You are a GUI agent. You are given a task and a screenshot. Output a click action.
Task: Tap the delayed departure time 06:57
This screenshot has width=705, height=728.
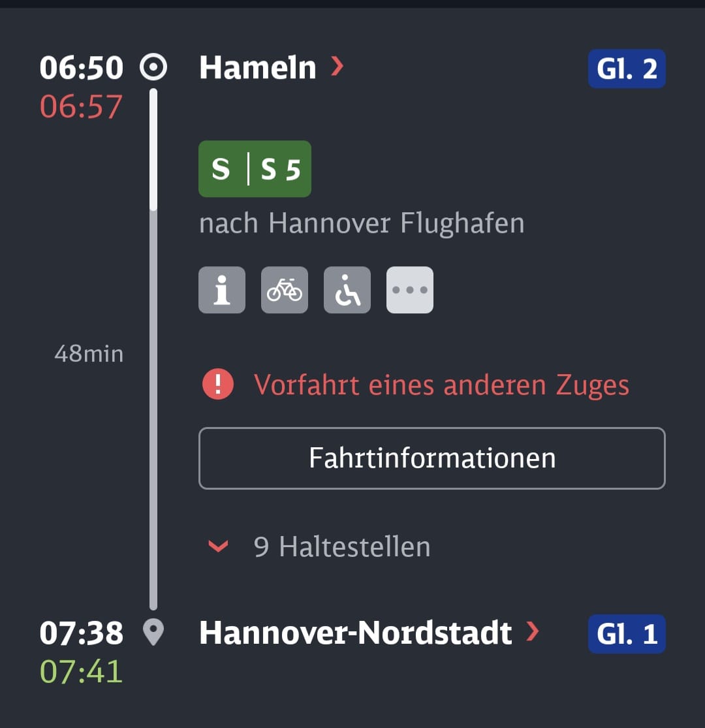[81, 106]
